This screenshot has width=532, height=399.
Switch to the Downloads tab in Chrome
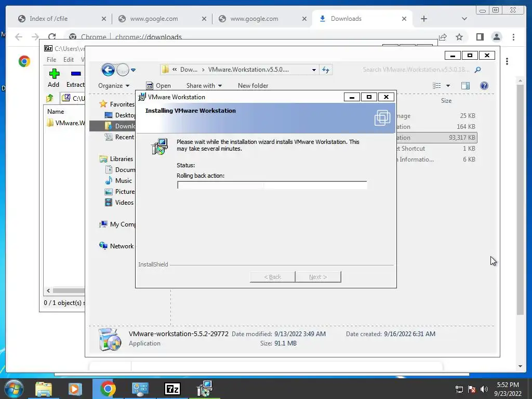pos(362,19)
